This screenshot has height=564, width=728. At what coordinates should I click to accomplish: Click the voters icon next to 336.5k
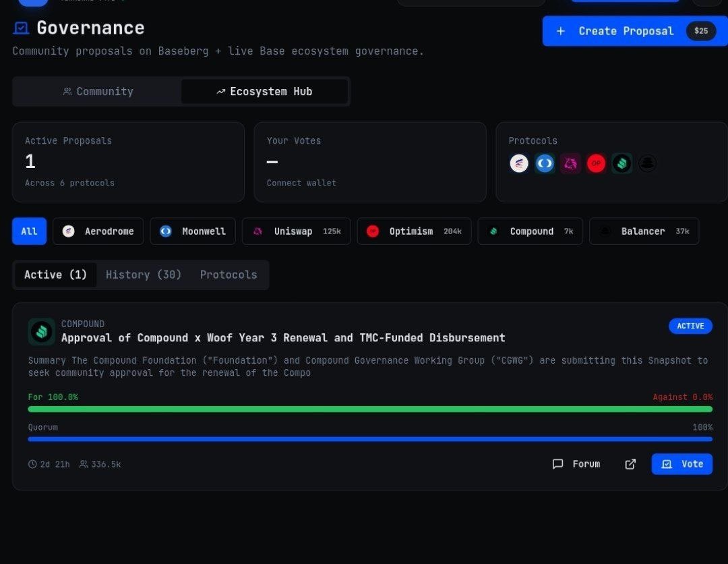pyautogui.click(x=84, y=464)
